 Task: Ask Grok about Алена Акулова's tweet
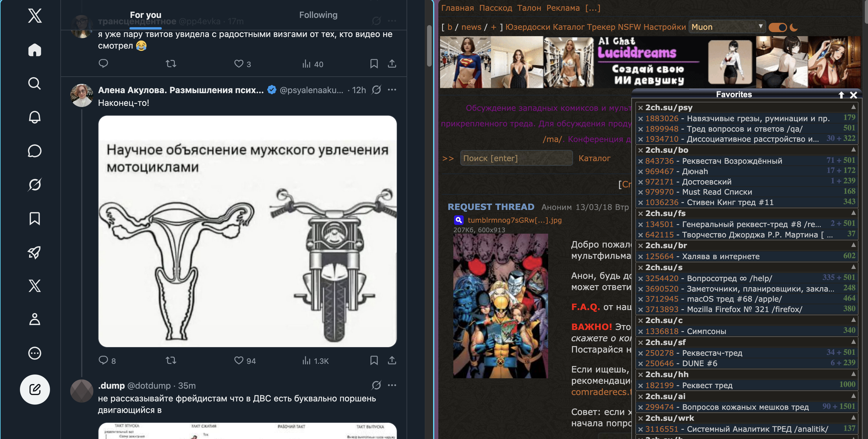coord(376,90)
